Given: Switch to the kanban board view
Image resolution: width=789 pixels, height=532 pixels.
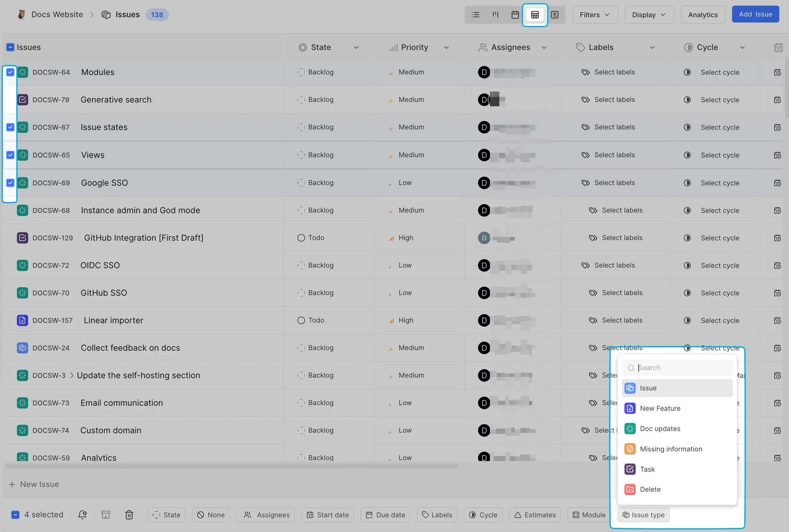Looking at the screenshot, I should point(495,15).
